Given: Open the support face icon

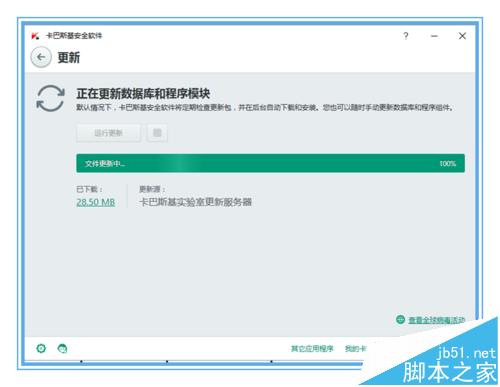Looking at the screenshot, I should pyautogui.click(x=62, y=349).
